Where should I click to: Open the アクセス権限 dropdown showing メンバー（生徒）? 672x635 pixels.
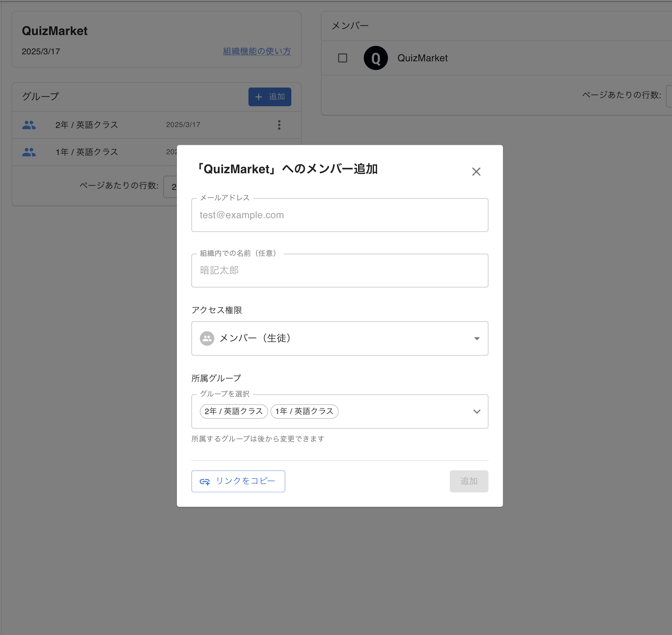[x=340, y=339]
